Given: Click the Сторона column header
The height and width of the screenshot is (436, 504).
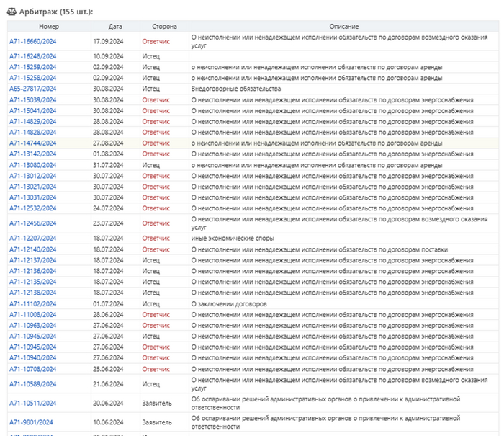Looking at the screenshot, I should click(164, 26).
